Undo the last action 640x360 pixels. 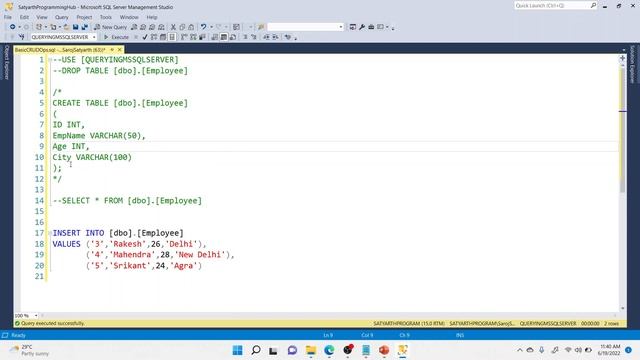(203, 27)
